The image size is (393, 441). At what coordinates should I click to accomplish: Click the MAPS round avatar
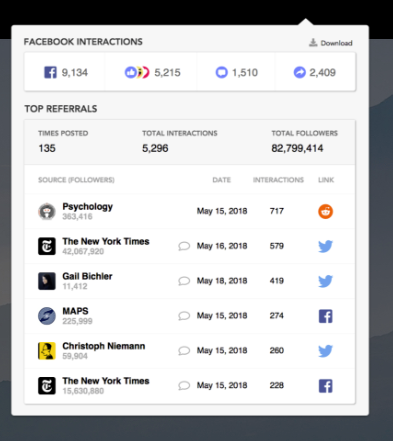pyautogui.click(x=47, y=316)
